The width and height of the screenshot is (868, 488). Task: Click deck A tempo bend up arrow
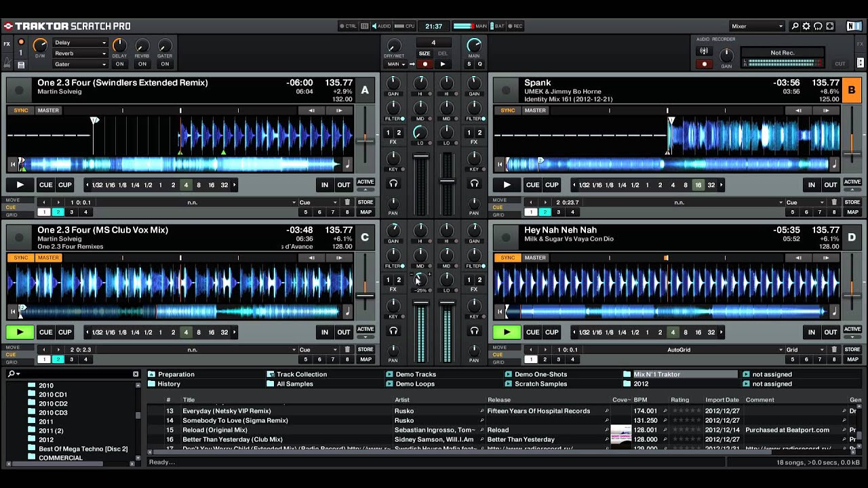pyautogui.click(x=339, y=110)
